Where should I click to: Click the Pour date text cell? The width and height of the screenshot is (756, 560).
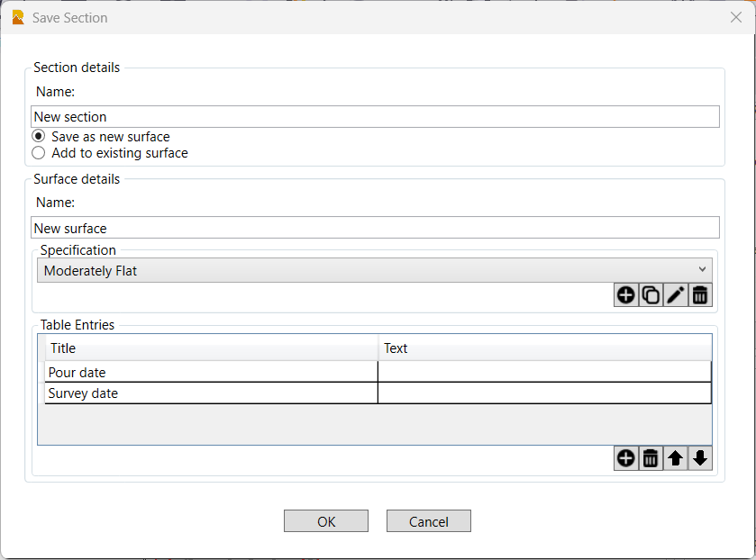click(x=544, y=373)
